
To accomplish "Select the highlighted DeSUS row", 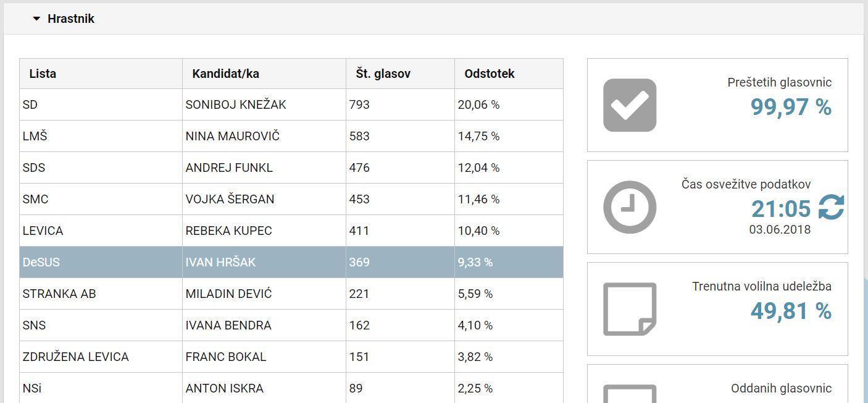I will [x=291, y=262].
